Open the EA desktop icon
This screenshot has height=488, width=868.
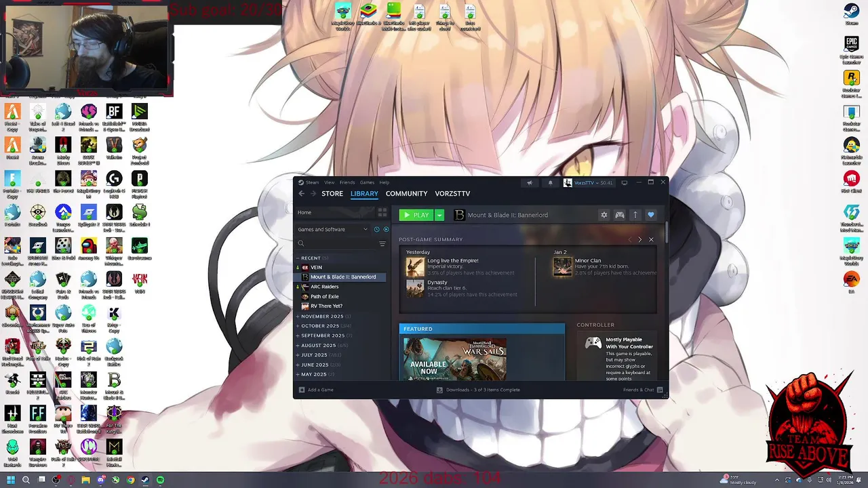click(x=851, y=282)
